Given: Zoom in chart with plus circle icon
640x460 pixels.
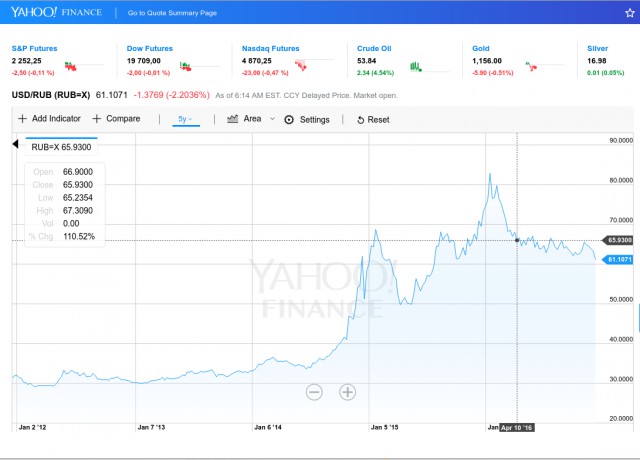Looking at the screenshot, I should [347, 392].
